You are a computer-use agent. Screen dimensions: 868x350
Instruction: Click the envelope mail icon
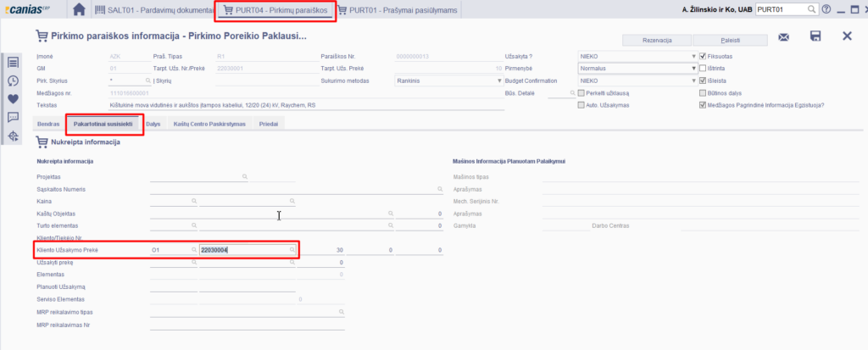pyautogui.click(x=783, y=36)
